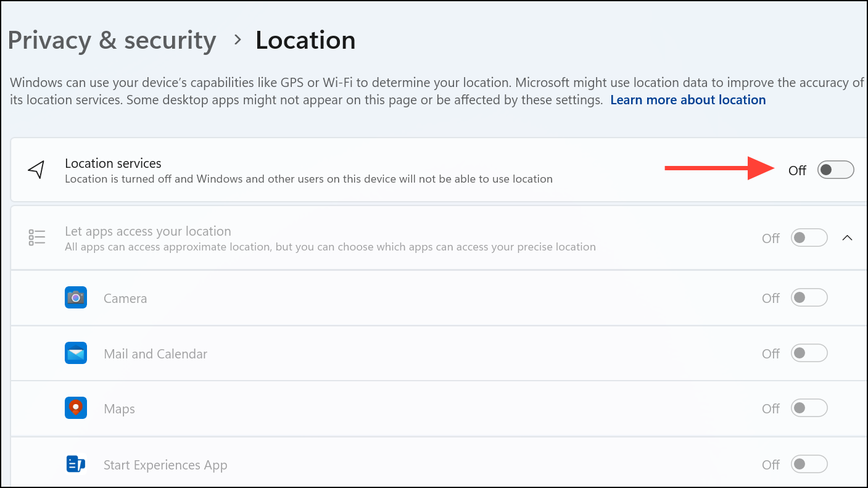The height and width of the screenshot is (488, 868).
Task: Enable the Location services toggle
Action: click(x=835, y=169)
